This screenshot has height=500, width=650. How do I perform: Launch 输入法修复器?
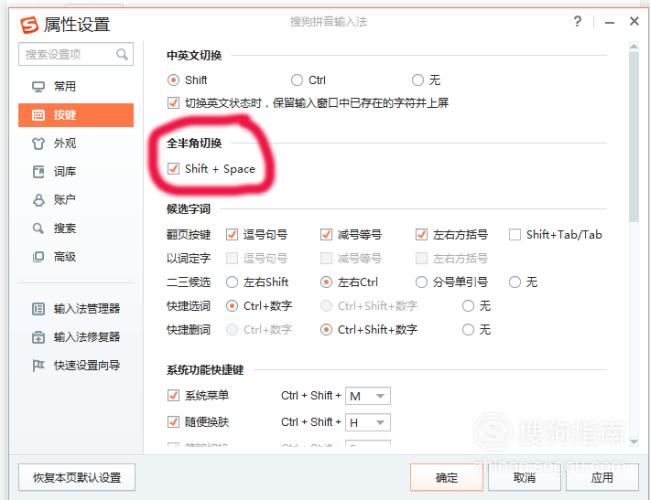point(76,337)
